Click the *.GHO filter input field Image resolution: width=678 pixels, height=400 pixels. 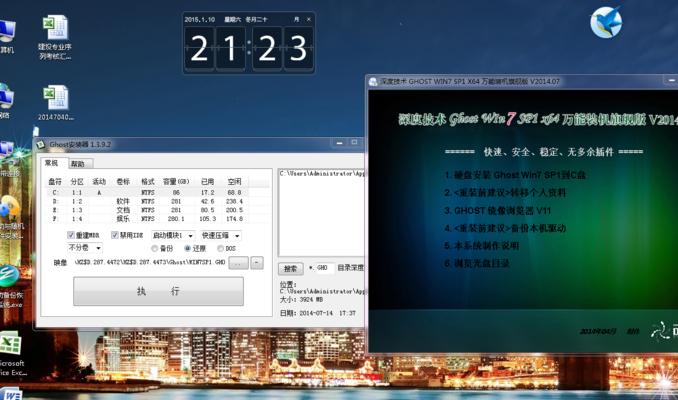(320, 268)
